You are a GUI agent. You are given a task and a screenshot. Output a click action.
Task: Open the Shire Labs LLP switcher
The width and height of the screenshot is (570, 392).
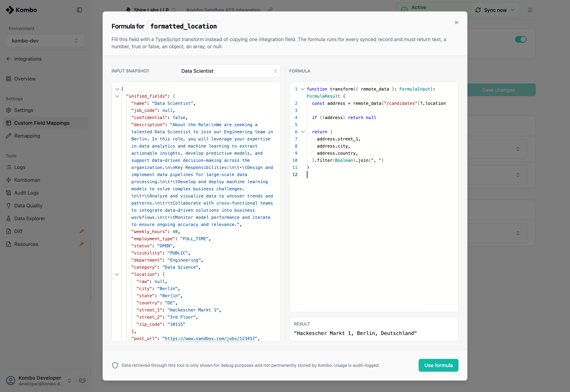pos(151,10)
